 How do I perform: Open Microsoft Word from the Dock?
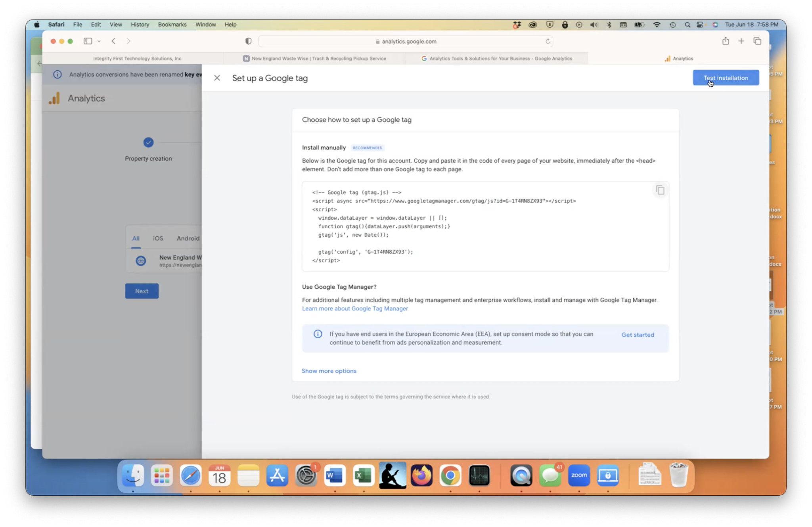[x=335, y=475]
